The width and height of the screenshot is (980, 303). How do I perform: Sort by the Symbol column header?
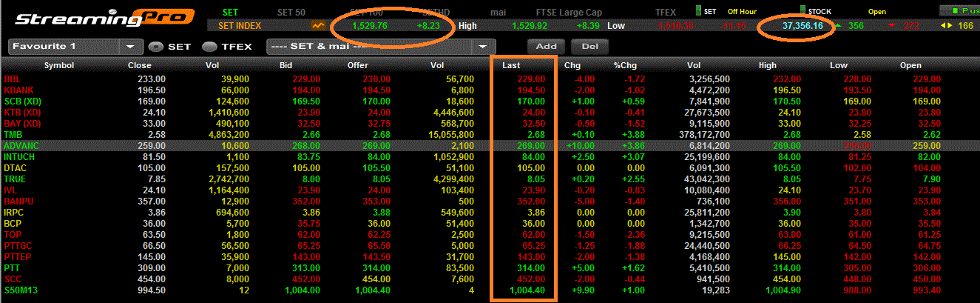tap(59, 65)
